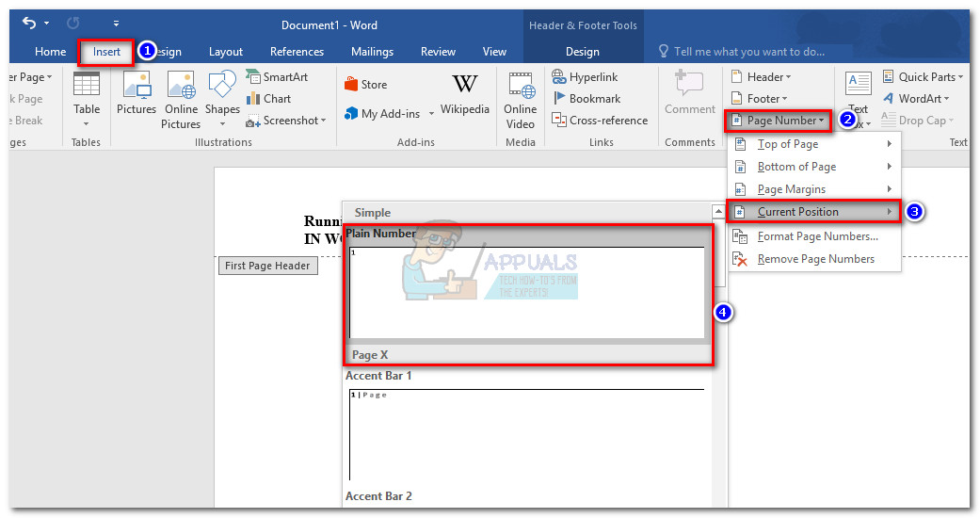Select the Plain Number gallery preview

pyautogui.click(x=527, y=292)
